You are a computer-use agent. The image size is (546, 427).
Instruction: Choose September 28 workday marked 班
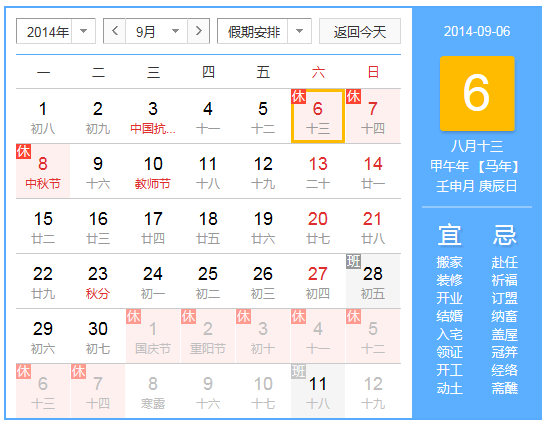[373, 281]
